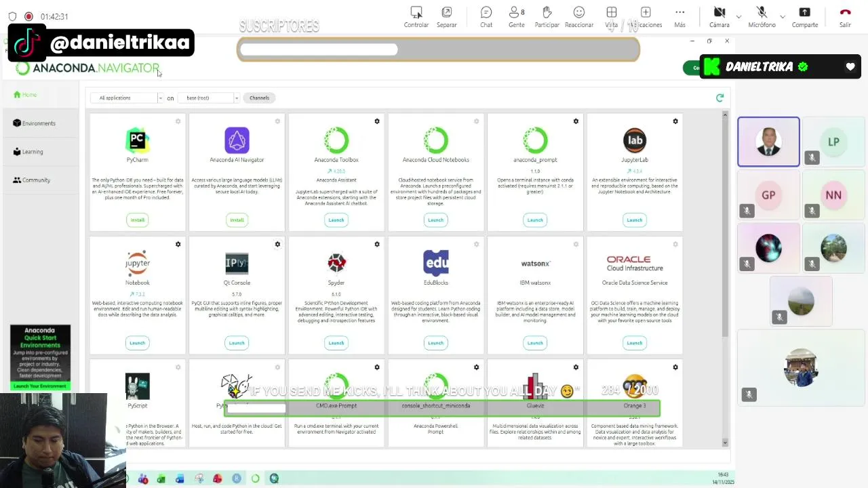Click the JupyterLab app icon
Image resolution: width=868 pixels, height=488 pixels.
[x=635, y=140]
